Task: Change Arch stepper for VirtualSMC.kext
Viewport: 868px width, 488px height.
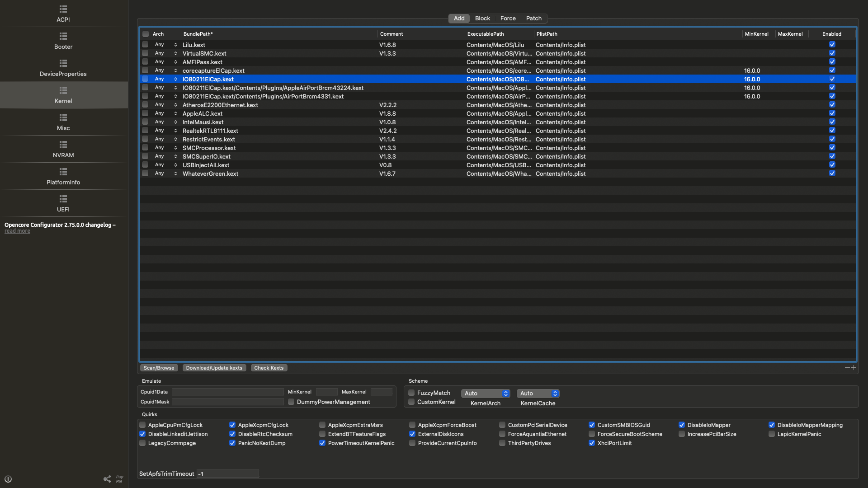Action: (x=175, y=53)
